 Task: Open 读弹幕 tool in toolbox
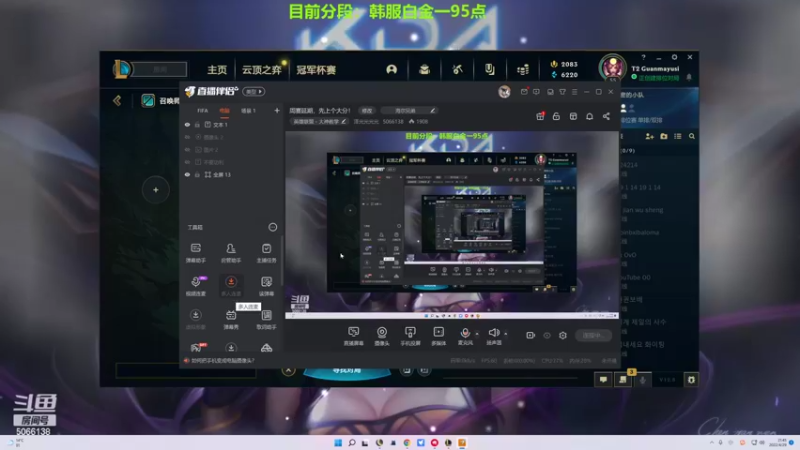(x=266, y=286)
